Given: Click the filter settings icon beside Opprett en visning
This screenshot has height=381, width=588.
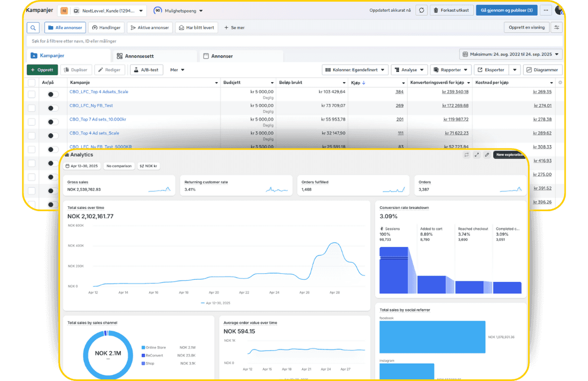Looking at the screenshot, I should pos(556,27).
